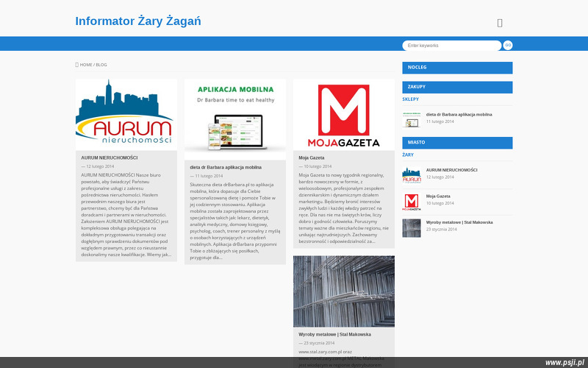Screen dimensions: 588x368
Task: Click the NOCLEG sidebar heading
Action: pos(457,68)
